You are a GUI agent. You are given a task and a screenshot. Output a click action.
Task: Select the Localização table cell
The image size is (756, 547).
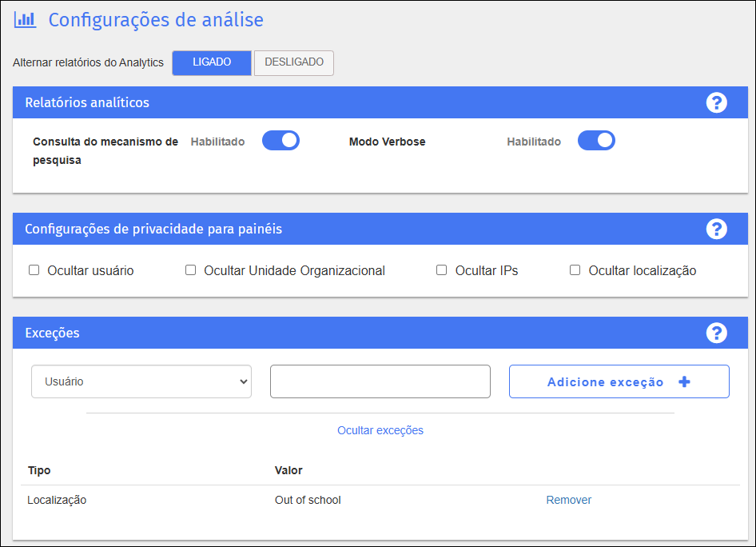57,500
